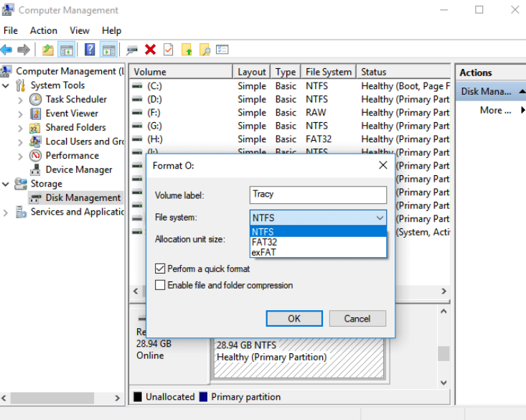Click the Performance monitor icon in tree
This screenshot has height=420, width=526.
point(35,156)
